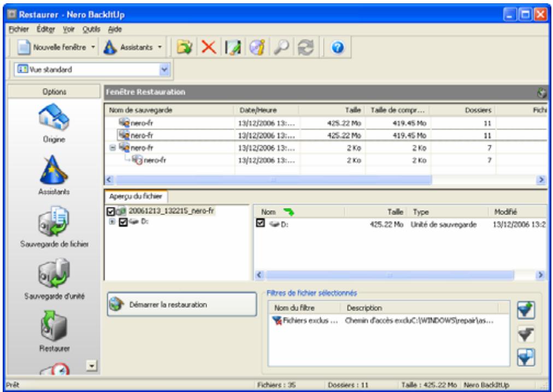
Task: Click the Nom du filtre column header
Action: point(305,308)
